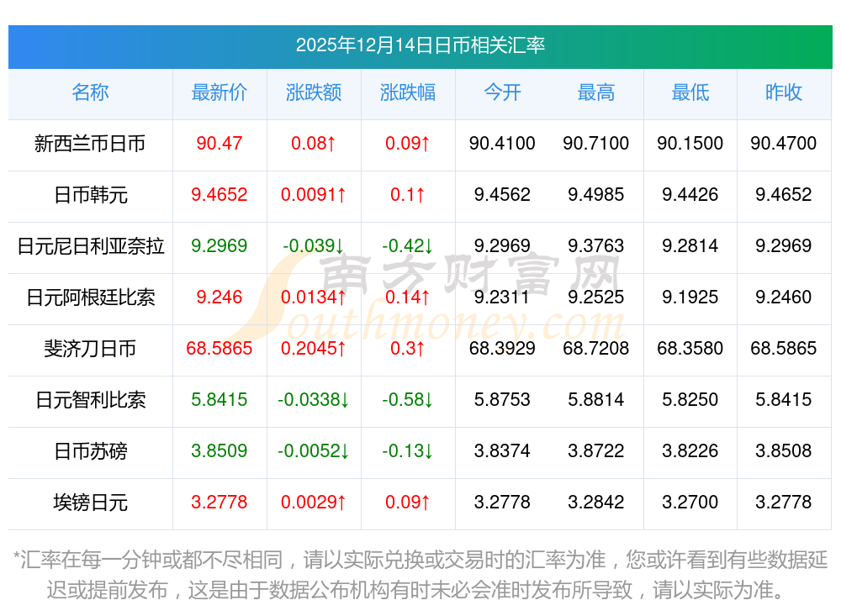Select the 日元尼日利亚奈拉 row name
The height and width of the screenshot is (616, 841).
90,246
